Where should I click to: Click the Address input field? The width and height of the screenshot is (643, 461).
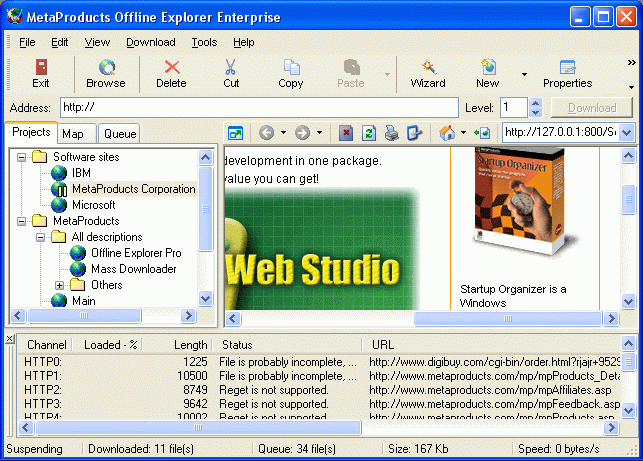click(x=258, y=107)
